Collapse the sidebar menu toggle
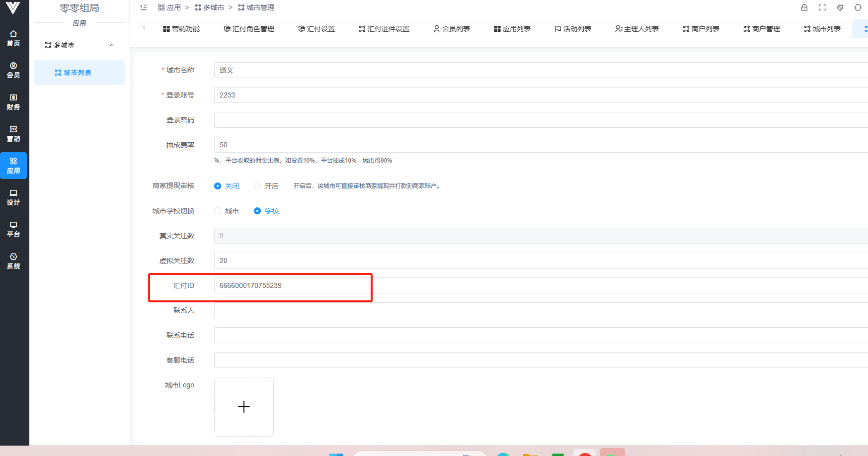The width and height of the screenshot is (868, 456). tap(144, 7)
